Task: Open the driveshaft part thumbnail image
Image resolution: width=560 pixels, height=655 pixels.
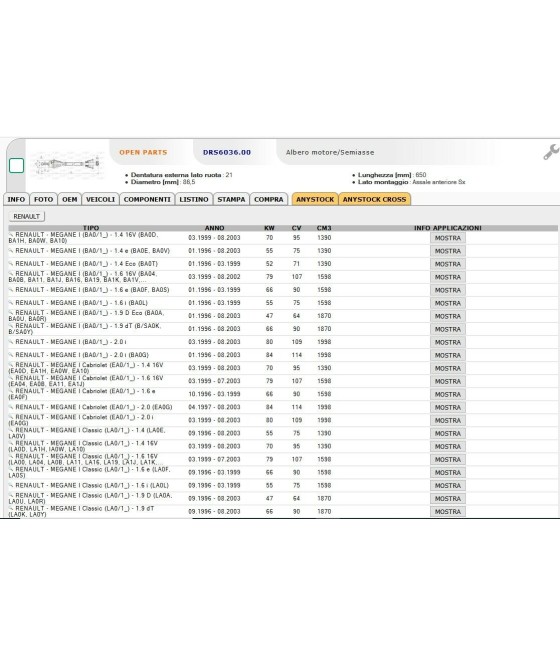Action: pyautogui.click(x=67, y=164)
